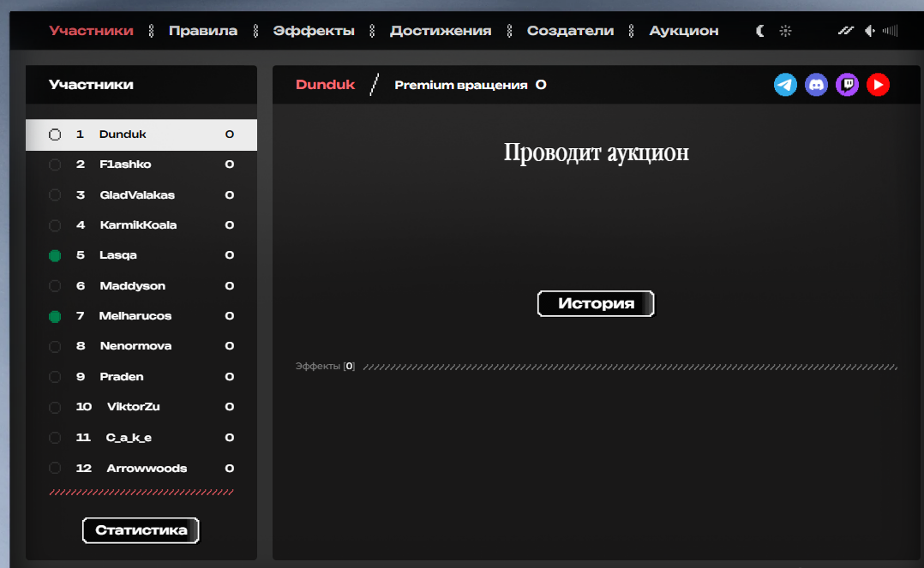Open the Аукцион tab
Viewport: 924px width, 568px height.
point(684,31)
